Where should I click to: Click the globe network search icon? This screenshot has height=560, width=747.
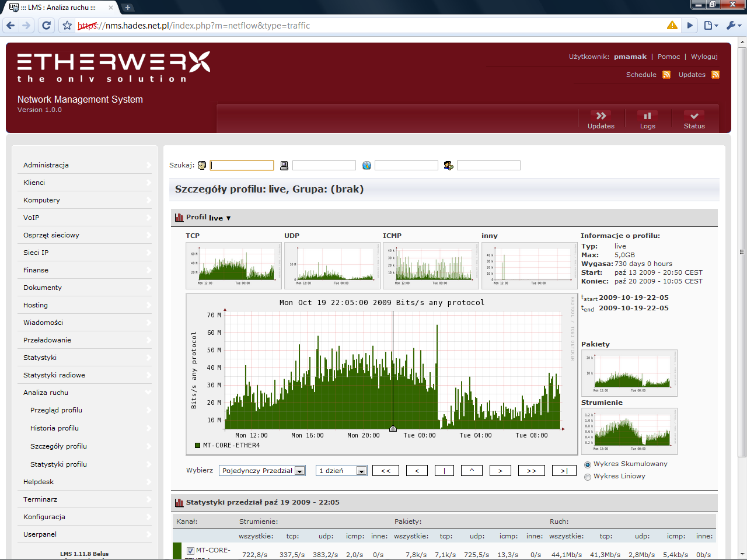(x=366, y=166)
